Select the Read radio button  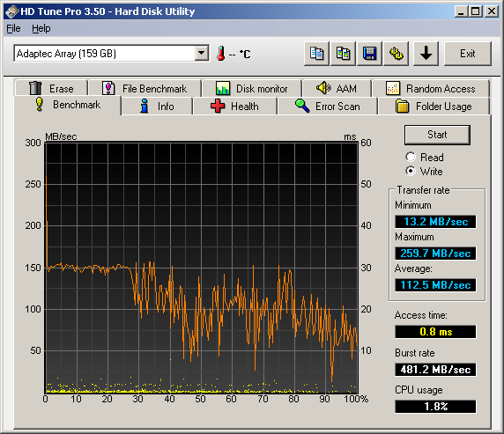point(411,157)
